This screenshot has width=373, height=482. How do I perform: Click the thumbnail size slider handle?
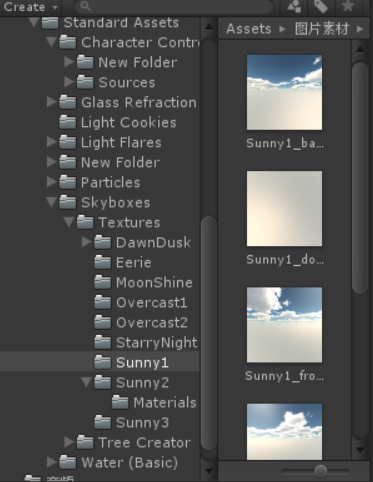(x=321, y=471)
